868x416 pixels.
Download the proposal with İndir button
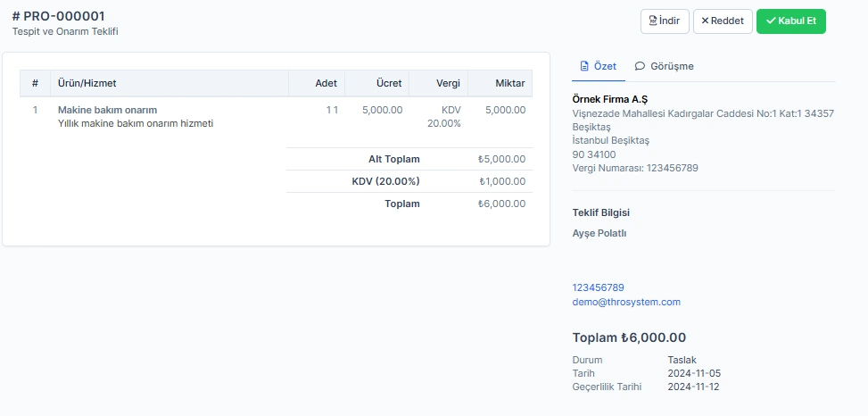click(665, 21)
